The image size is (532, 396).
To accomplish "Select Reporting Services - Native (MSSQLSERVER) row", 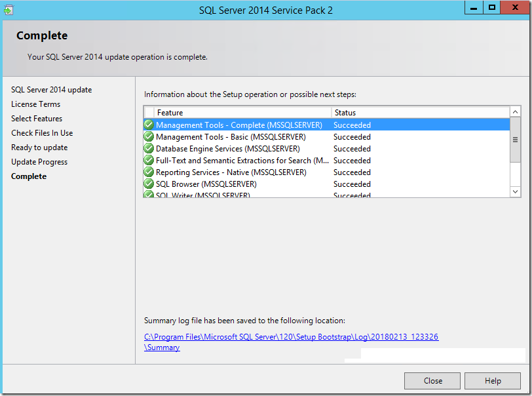I will (326, 172).
